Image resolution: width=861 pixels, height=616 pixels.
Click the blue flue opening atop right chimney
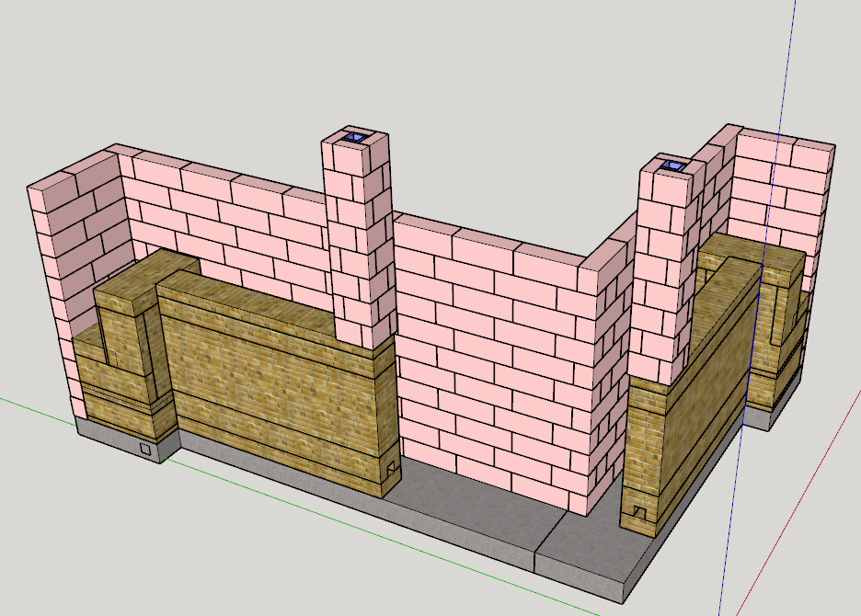point(674,165)
